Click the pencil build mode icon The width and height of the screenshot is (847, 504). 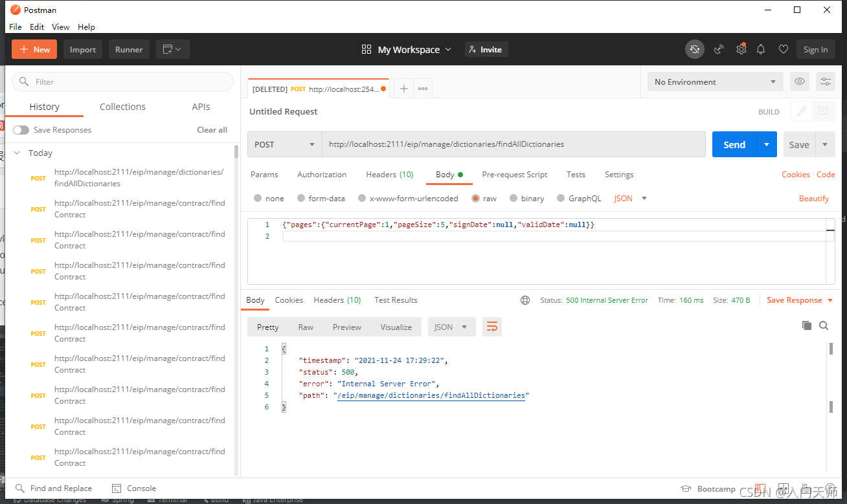tap(801, 111)
